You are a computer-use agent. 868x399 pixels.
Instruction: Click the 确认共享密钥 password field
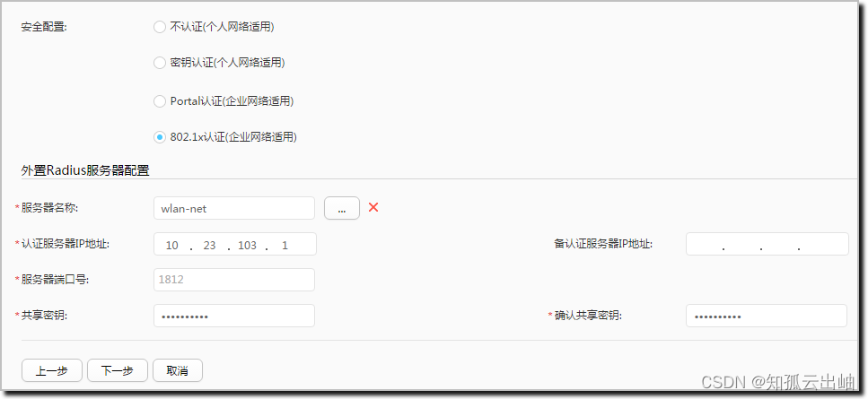(x=767, y=316)
